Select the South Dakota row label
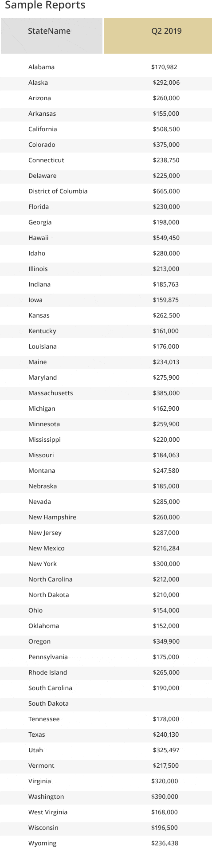 coord(48,703)
